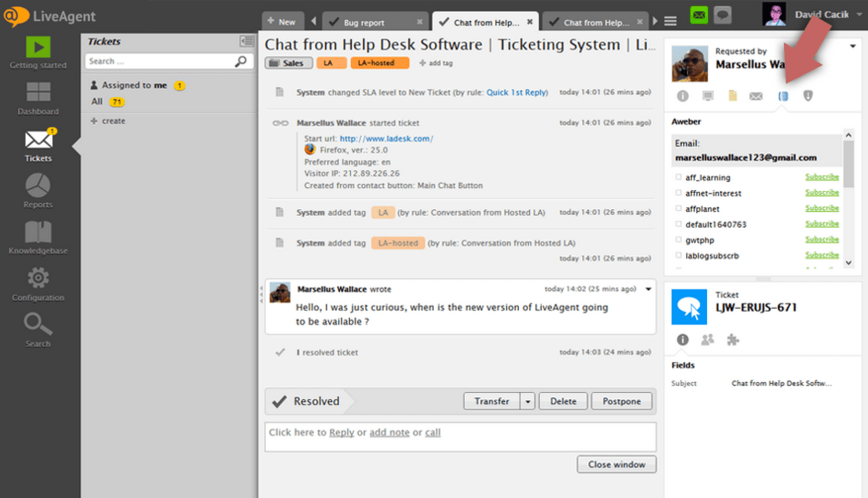Screen dimensions: 868x498
Task: Click the green email status icon
Action: [x=699, y=15]
